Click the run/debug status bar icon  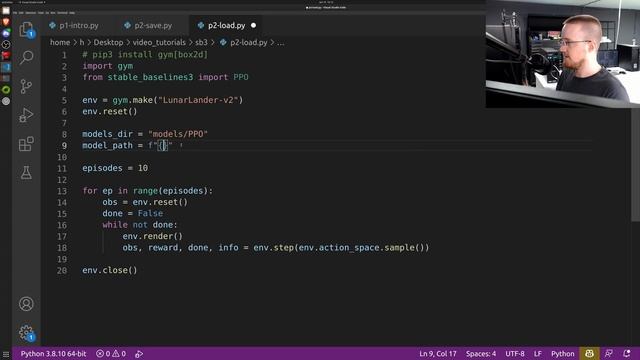139,354
